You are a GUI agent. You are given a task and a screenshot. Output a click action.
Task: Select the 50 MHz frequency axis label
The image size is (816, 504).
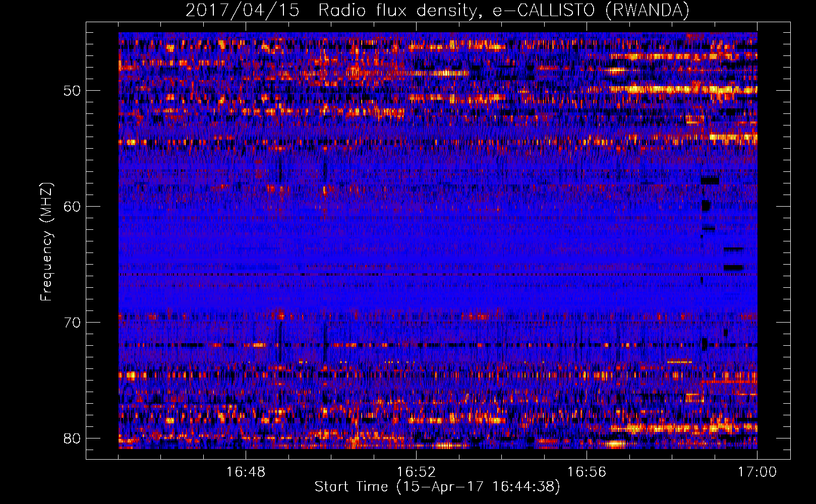click(72, 91)
